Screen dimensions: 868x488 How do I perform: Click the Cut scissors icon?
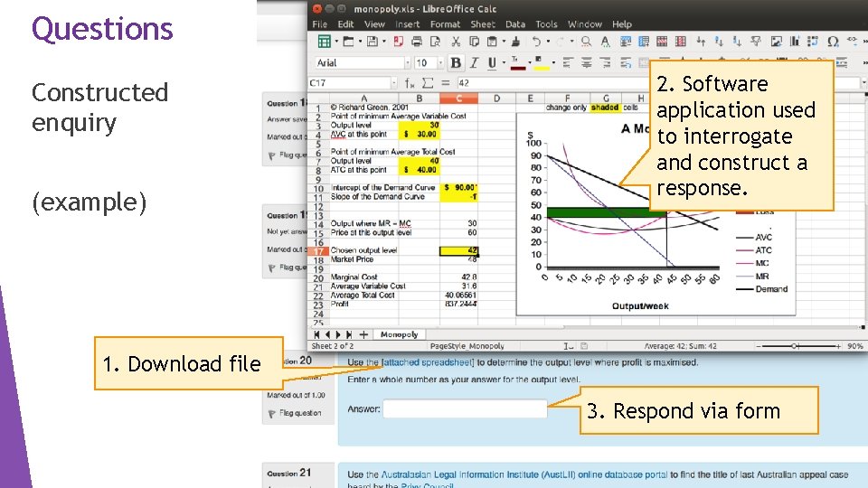click(x=456, y=42)
